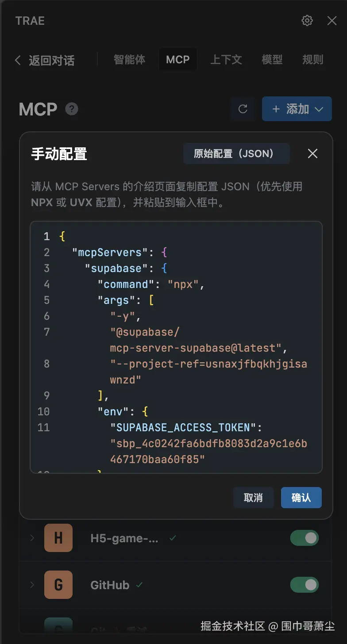Click the "mcpServers" key text
This screenshot has width=347, height=644.
(x=110, y=253)
